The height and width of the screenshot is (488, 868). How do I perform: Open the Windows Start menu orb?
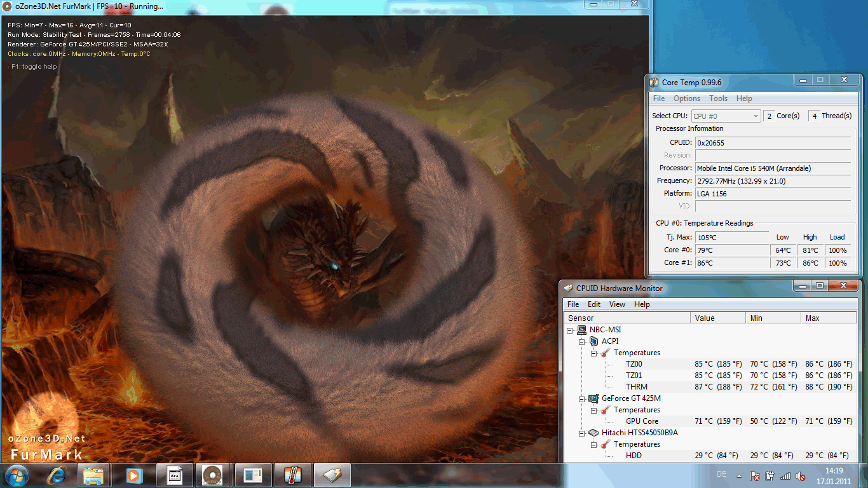tap(17, 475)
